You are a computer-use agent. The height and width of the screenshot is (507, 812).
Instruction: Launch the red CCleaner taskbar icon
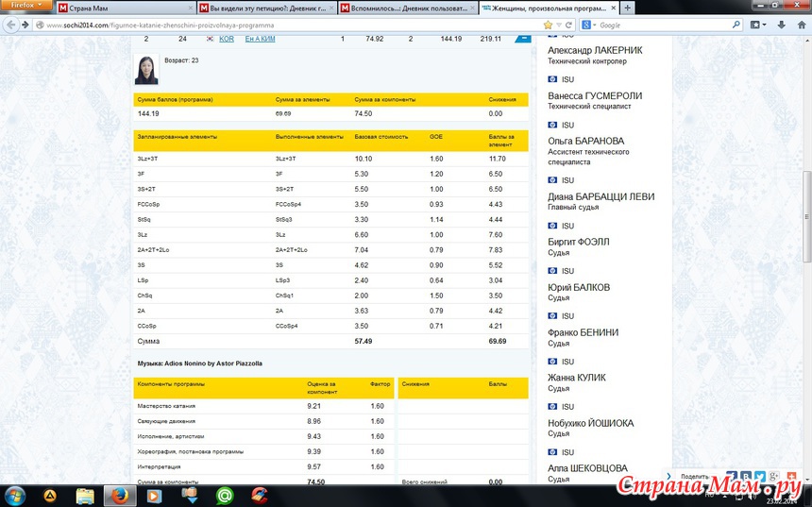click(x=259, y=496)
